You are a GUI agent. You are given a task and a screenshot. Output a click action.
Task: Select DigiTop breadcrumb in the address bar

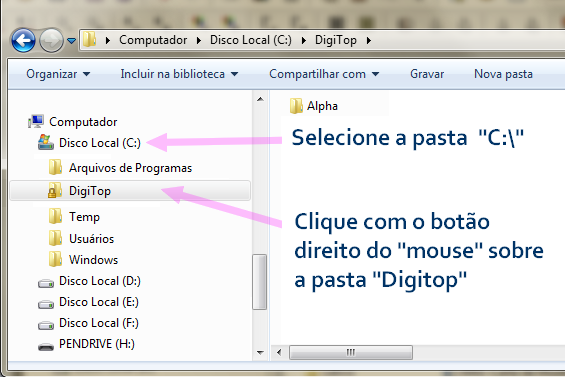(336, 40)
